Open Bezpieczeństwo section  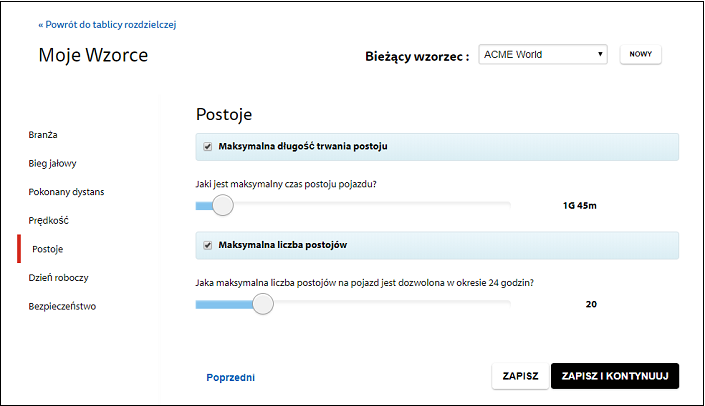[x=62, y=306]
